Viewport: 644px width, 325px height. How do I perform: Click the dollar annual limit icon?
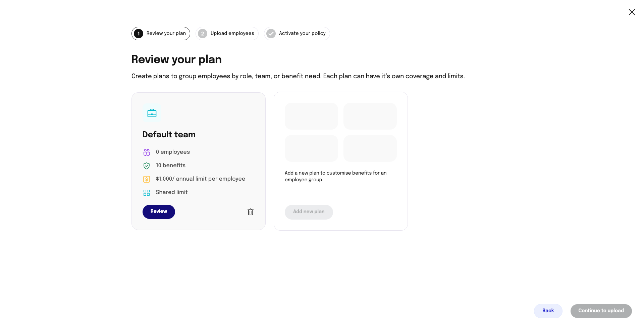(147, 179)
